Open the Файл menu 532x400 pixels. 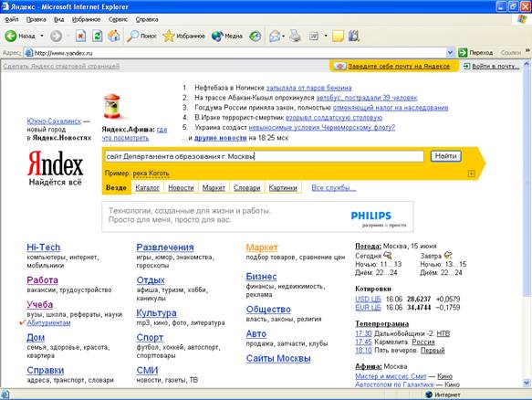[x=12, y=19]
